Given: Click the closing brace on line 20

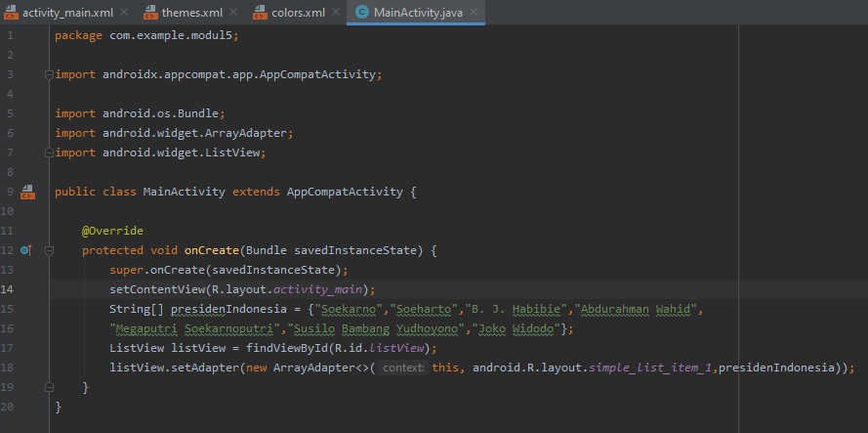Looking at the screenshot, I should 59,407.
